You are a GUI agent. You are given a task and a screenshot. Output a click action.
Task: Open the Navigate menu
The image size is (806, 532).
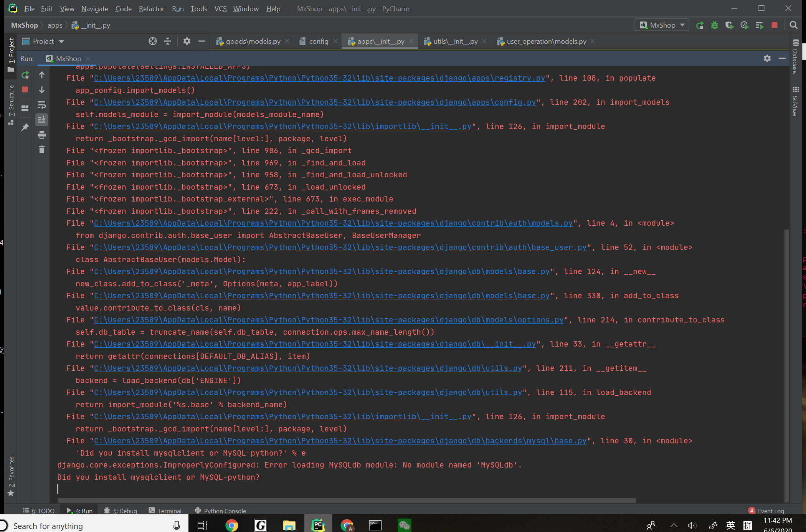[94, 8]
